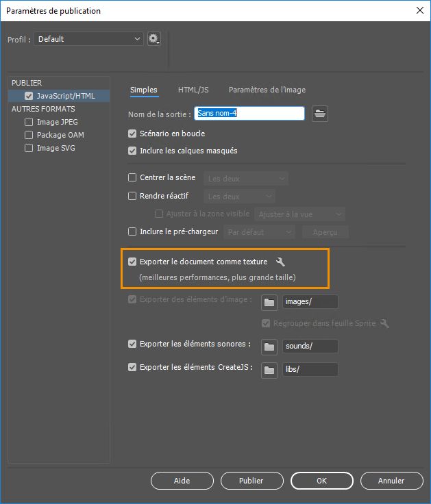
Task: Click the libs/ path field
Action: click(310, 369)
